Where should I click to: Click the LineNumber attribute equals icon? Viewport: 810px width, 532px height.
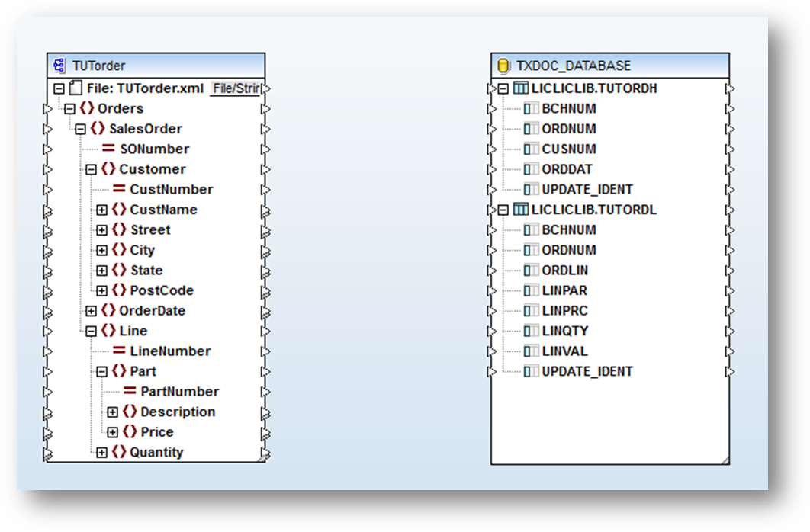(x=119, y=351)
